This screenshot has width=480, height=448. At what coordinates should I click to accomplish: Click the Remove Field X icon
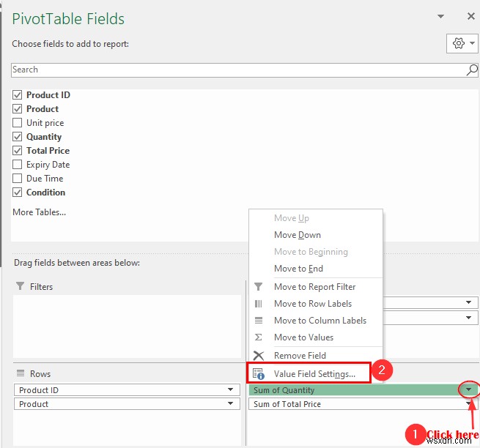(x=259, y=356)
